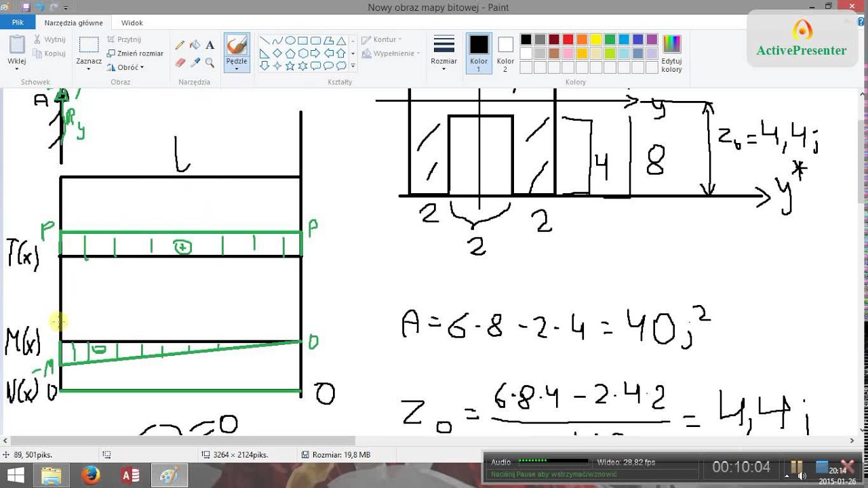Open Firefox from the taskbar

coord(90,475)
